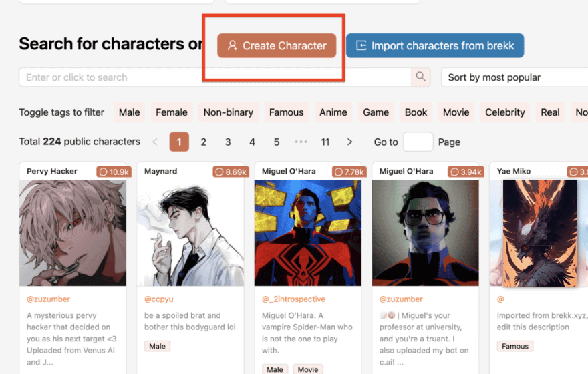
Task: Click the 7.78k chat count badge
Action: point(349,172)
